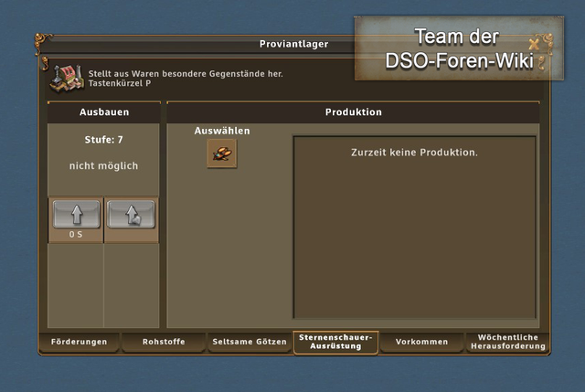
Task: Open the Förderungen tab
Action: [x=80, y=342]
